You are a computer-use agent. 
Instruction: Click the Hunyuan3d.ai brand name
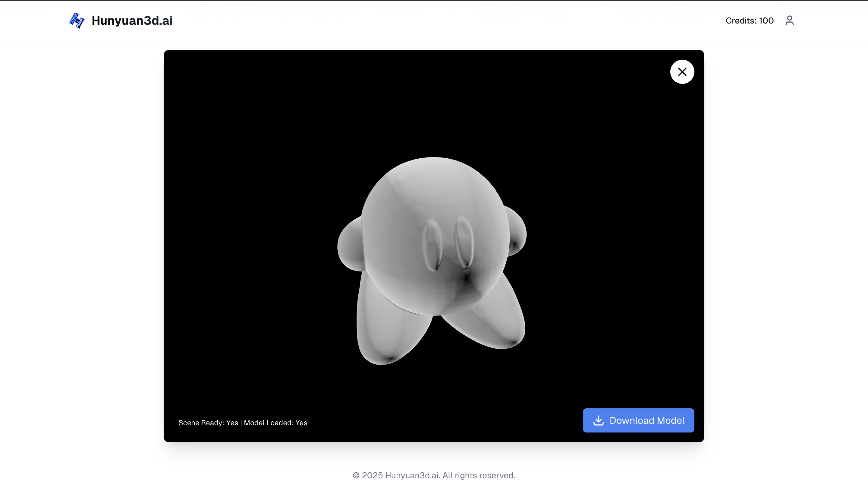(x=132, y=21)
